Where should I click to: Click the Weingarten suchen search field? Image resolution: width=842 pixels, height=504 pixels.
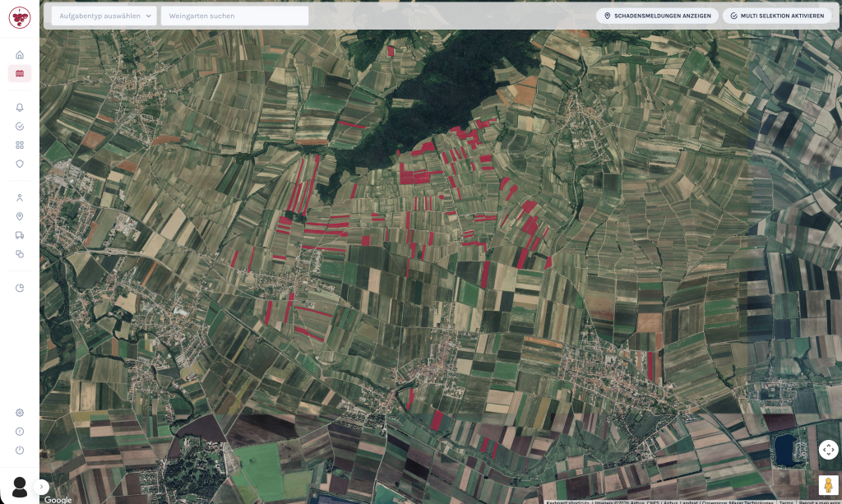click(x=234, y=16)
